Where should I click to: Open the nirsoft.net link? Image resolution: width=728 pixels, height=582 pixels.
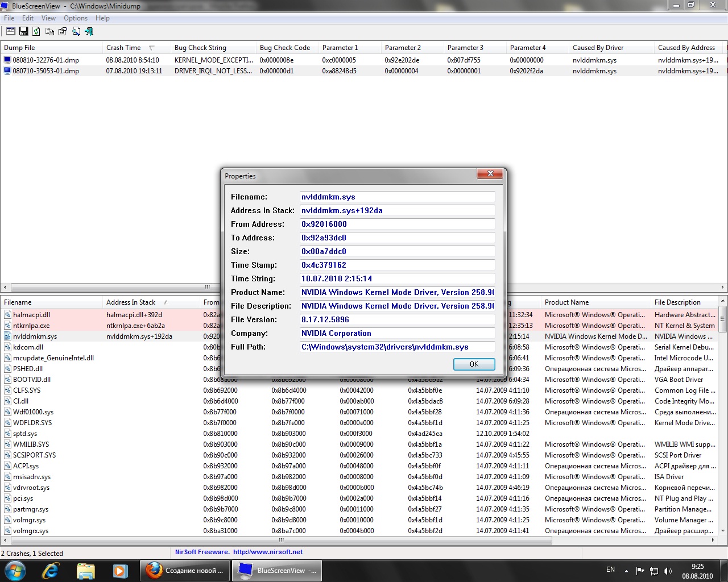coord(268,552)
